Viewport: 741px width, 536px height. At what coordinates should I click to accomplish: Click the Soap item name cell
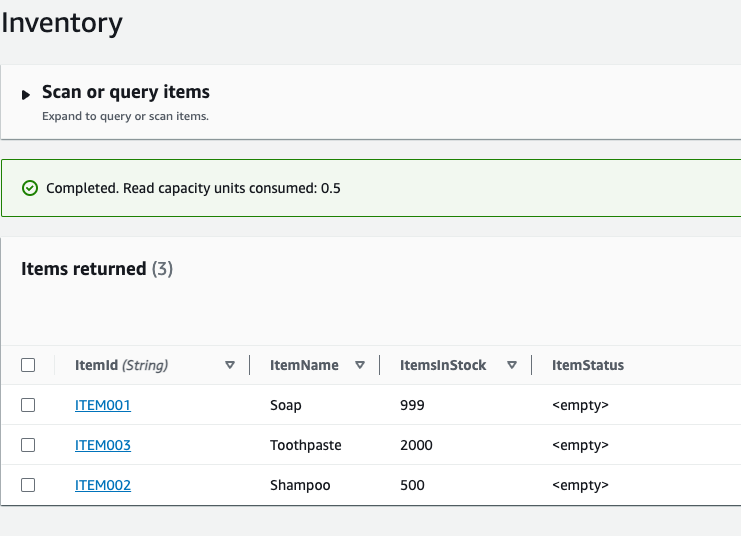pyautogui.click(x=286, y=405)
